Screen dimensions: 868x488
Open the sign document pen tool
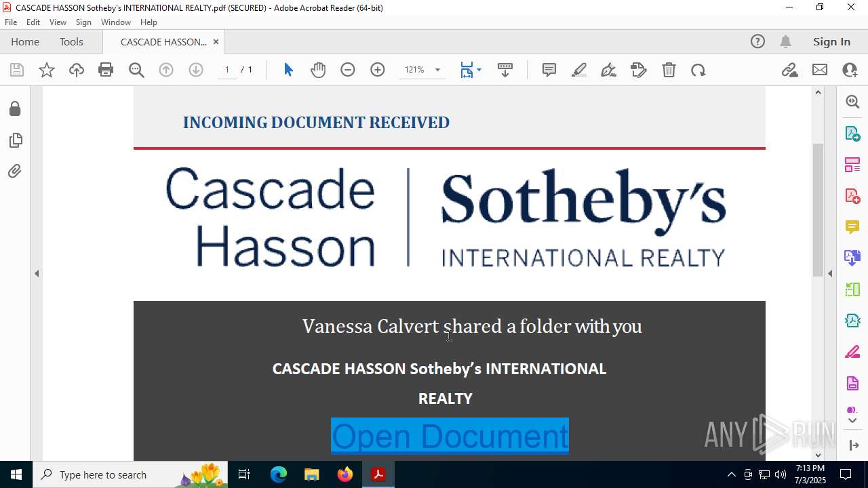(609, 70)
